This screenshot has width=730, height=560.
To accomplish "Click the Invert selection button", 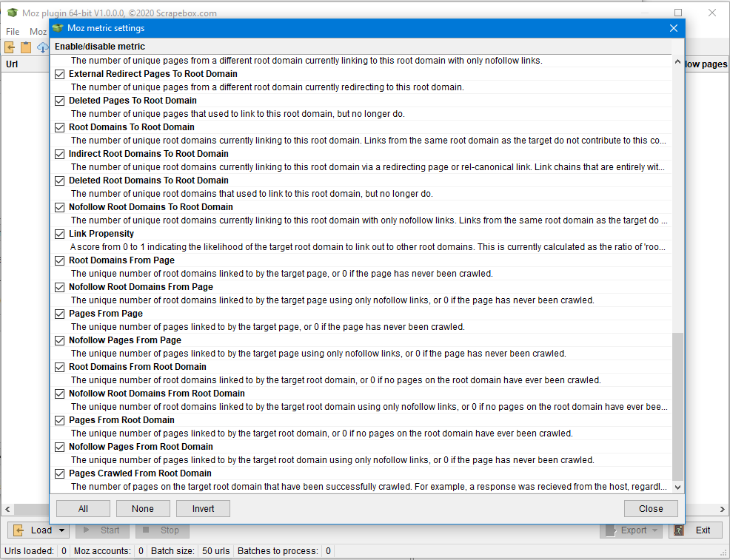I will (203, 508).
